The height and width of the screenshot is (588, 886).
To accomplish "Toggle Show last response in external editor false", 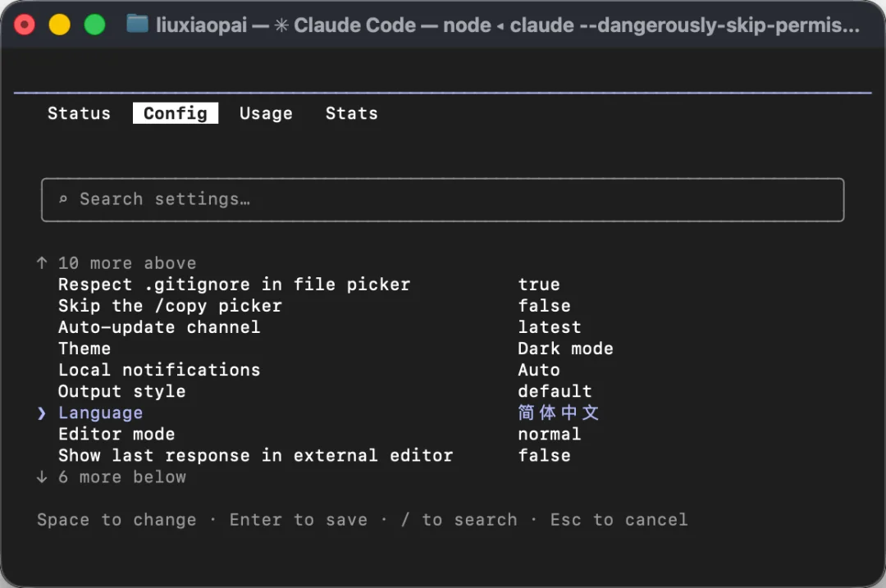I will pyautogui.click(x=544, y=455).
